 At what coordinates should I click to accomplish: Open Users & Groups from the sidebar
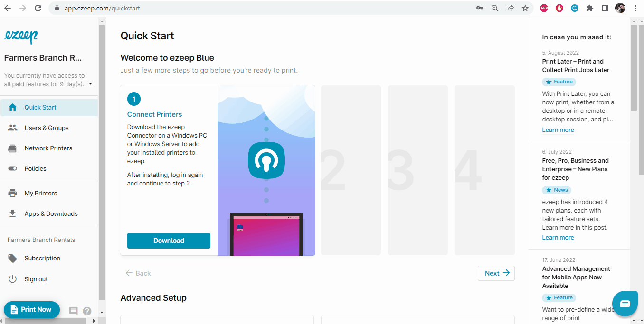click(x=46, y=128)
